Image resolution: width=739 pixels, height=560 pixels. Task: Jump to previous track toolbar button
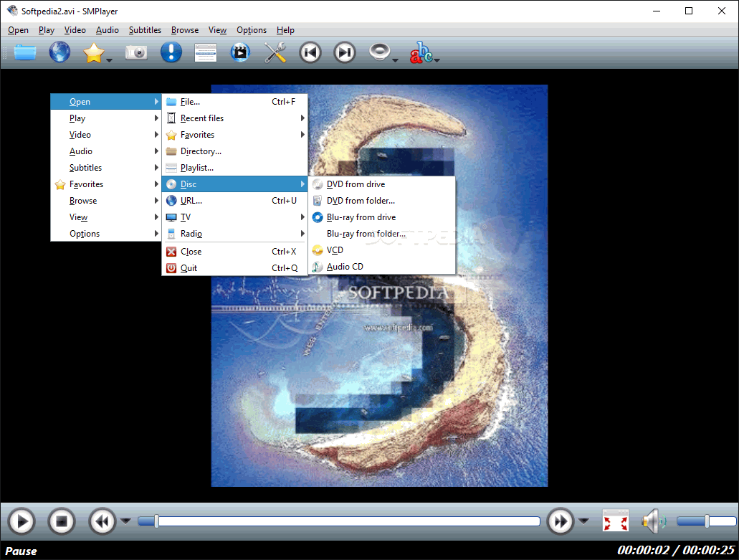tap(310, 52)
